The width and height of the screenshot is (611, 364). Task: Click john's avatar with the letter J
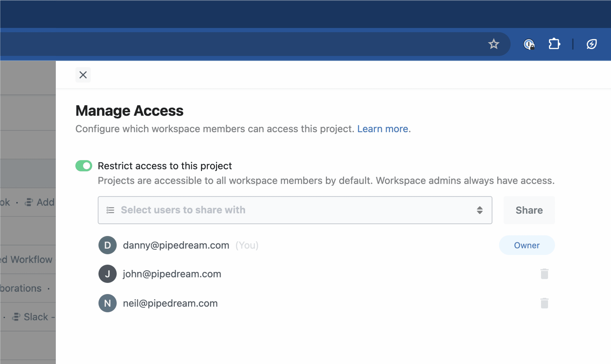click(x=107, y=274)
